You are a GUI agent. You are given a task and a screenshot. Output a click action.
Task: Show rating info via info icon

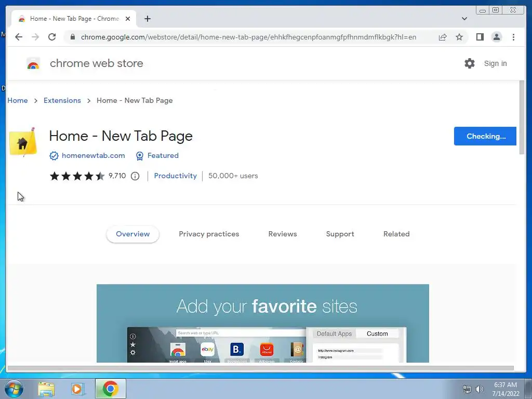[x=135, y=176]
